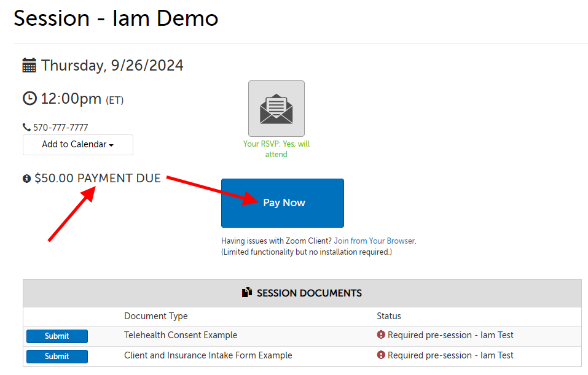The width and height of the screenshot is (588, 375).
Task: Click the Telehealth Consent Example document name
Action: pos(181,336)
